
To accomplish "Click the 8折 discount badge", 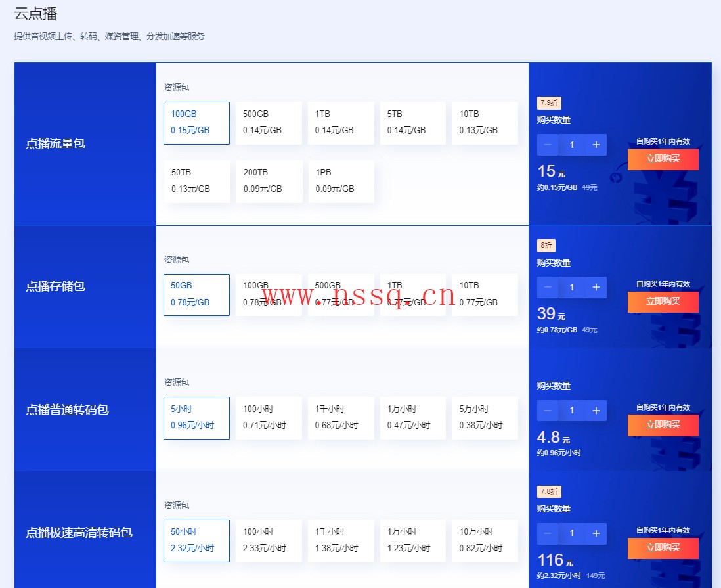I will tap(546, 245).
